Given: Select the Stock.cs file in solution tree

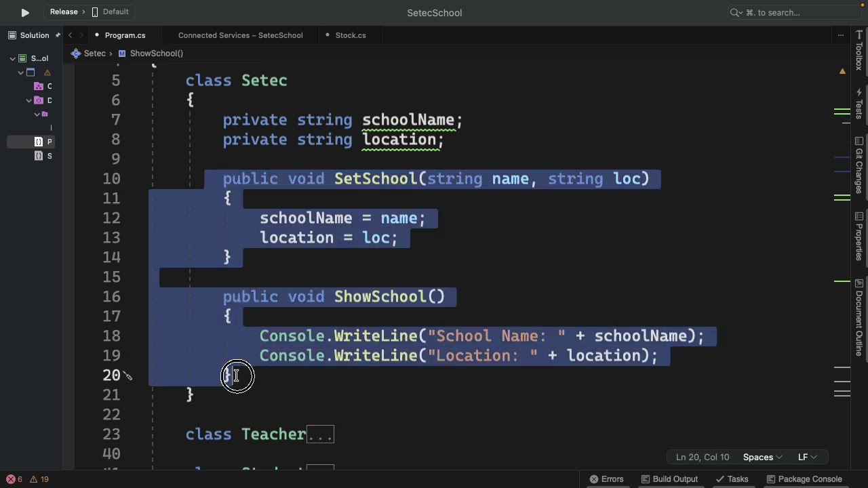Looking at the screenshot, I should 44,156.
